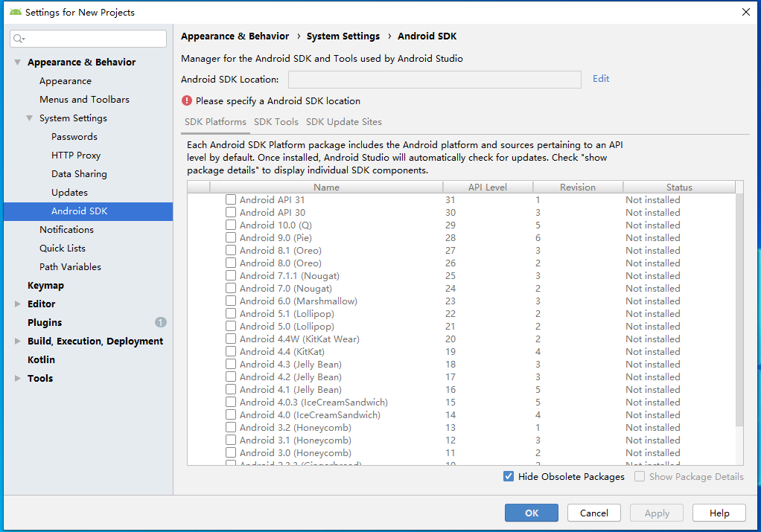
Task: Sort by API Level column header
Action: 488,188
